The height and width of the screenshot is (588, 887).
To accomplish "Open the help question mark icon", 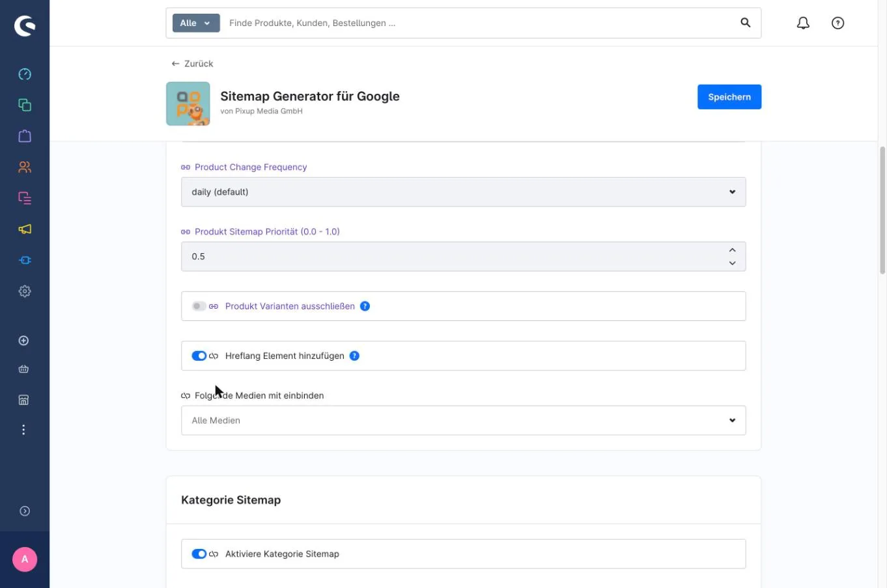I will [x=838, y=23].
